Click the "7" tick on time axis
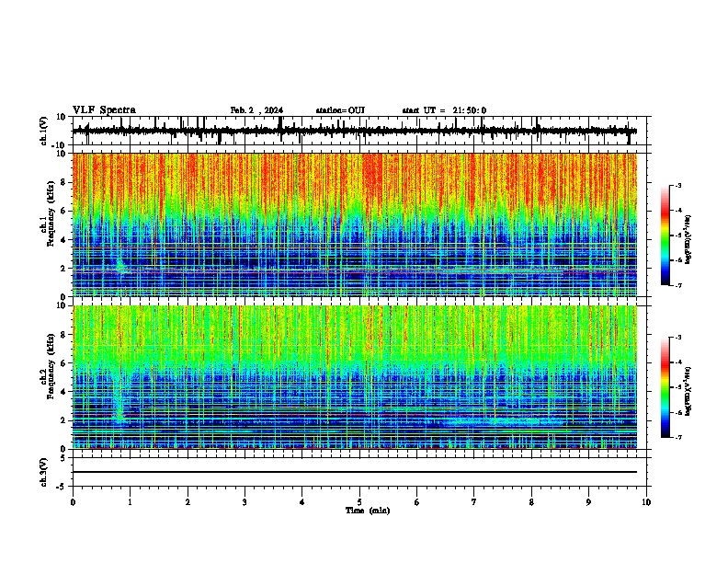 [x=474, y=502]
